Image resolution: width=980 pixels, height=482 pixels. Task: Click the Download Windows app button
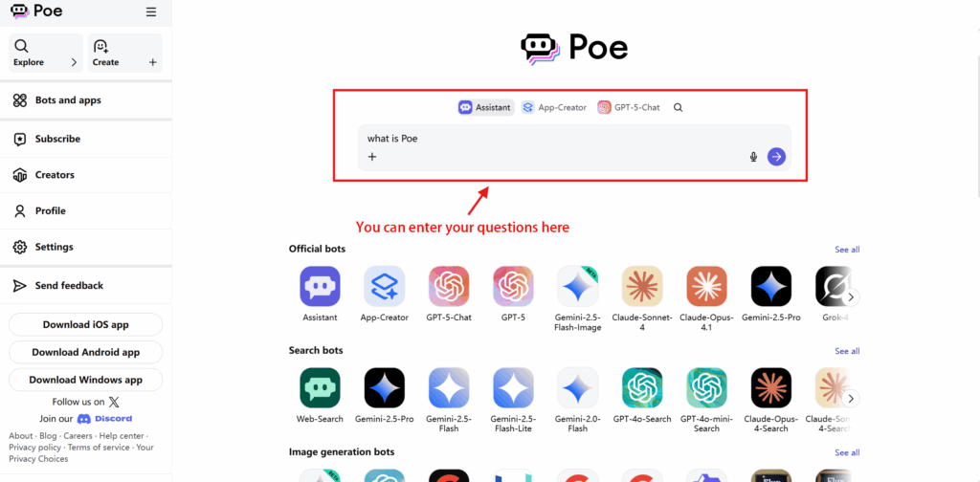[x=85, y=380]
